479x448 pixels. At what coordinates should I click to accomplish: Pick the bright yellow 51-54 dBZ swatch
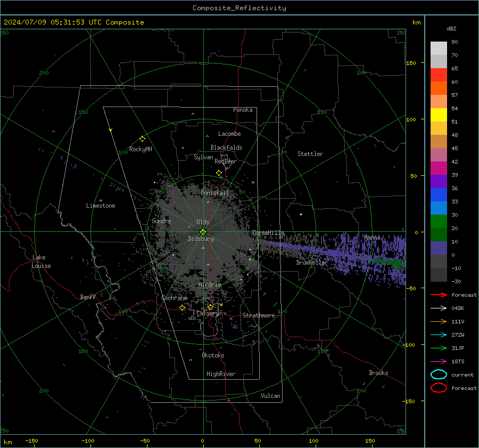tap(439, 115)
